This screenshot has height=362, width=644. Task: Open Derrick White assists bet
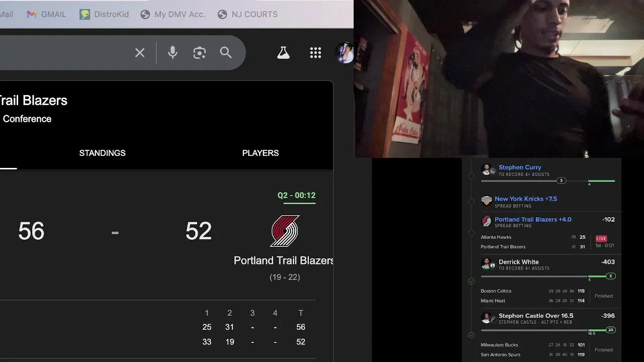point(519,262)
